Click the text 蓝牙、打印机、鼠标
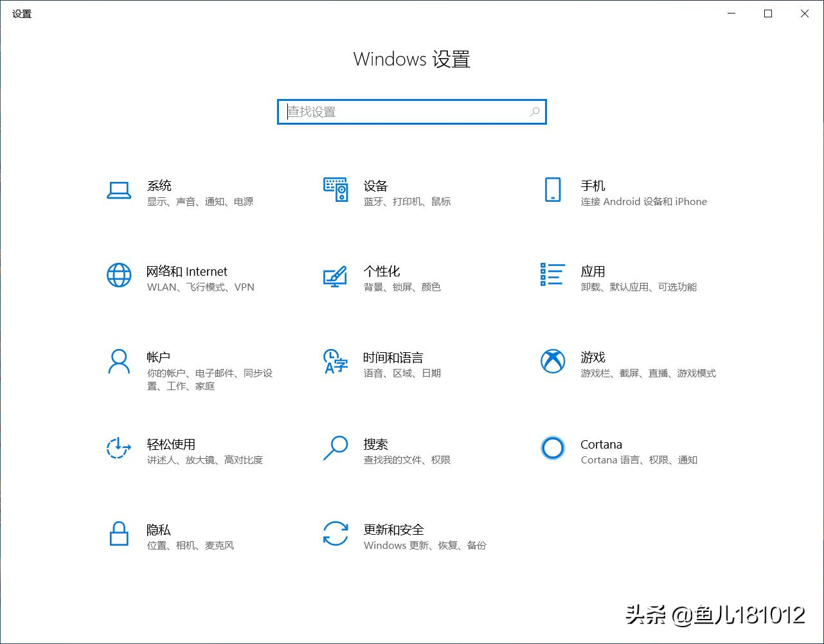 coord(407,202)
